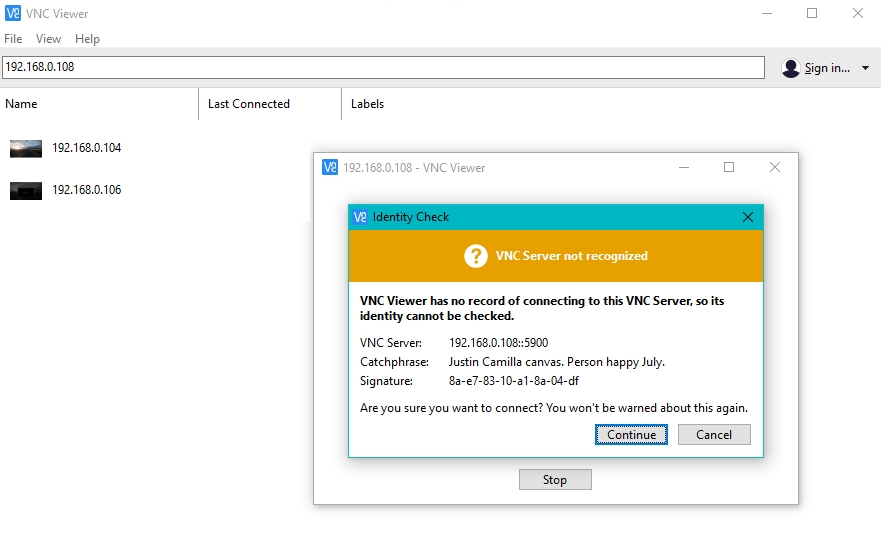Click the 192.168.0.106 entry name
This screenshot has width=881, height=533.
(87, 190)
